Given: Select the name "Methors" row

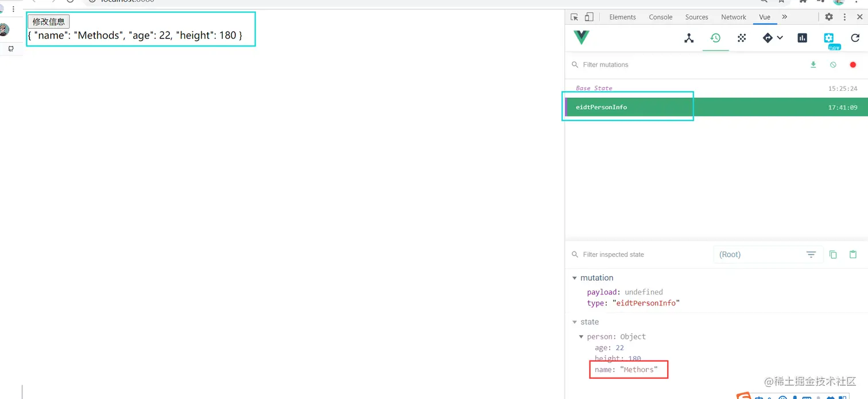Looking at the screenshot, I should (x=626, y=370).
